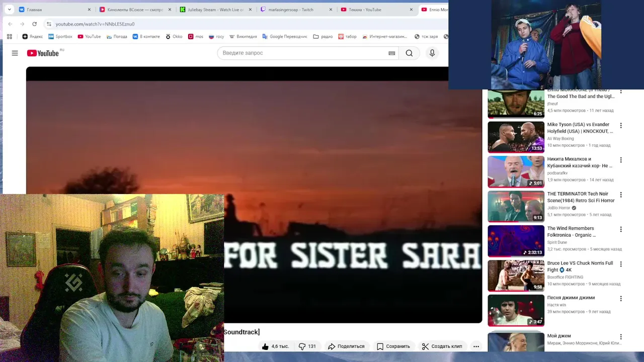Start voice search with the microphone icon
Viewport: 644px width, 362px height.
432,53
